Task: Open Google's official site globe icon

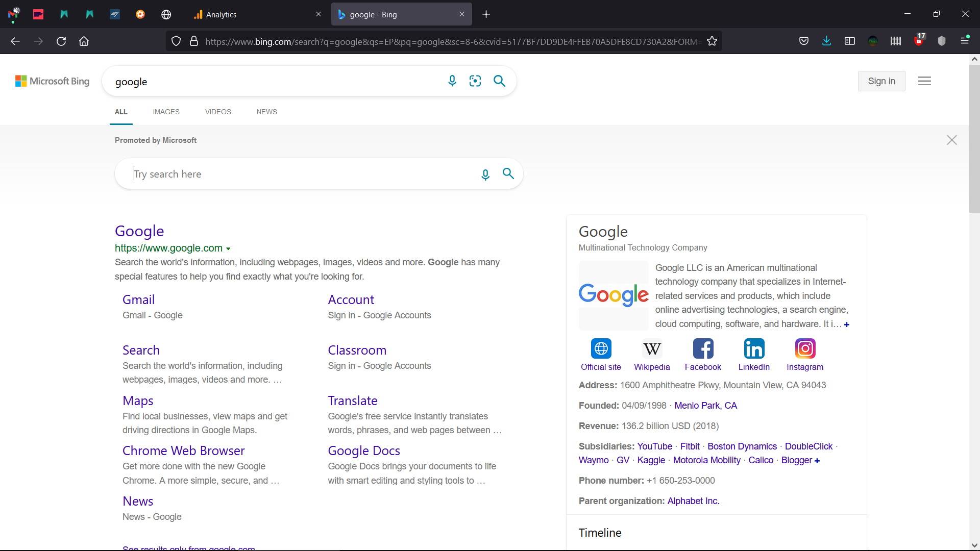Action: coord(601,348)
